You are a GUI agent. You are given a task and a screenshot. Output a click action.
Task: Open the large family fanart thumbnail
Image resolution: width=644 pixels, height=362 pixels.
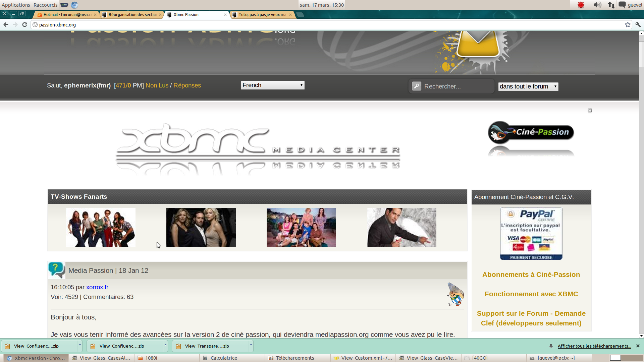(301, 227)
